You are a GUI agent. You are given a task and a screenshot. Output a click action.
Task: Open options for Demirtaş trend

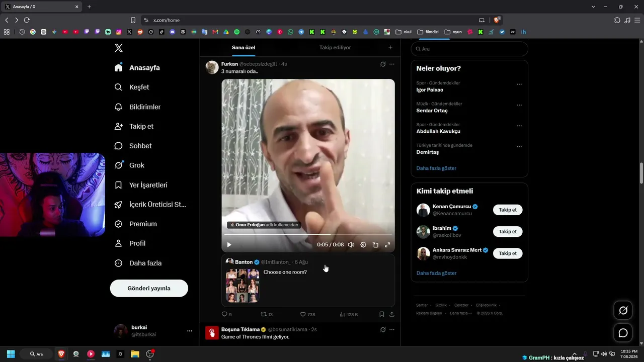point(519,147)
